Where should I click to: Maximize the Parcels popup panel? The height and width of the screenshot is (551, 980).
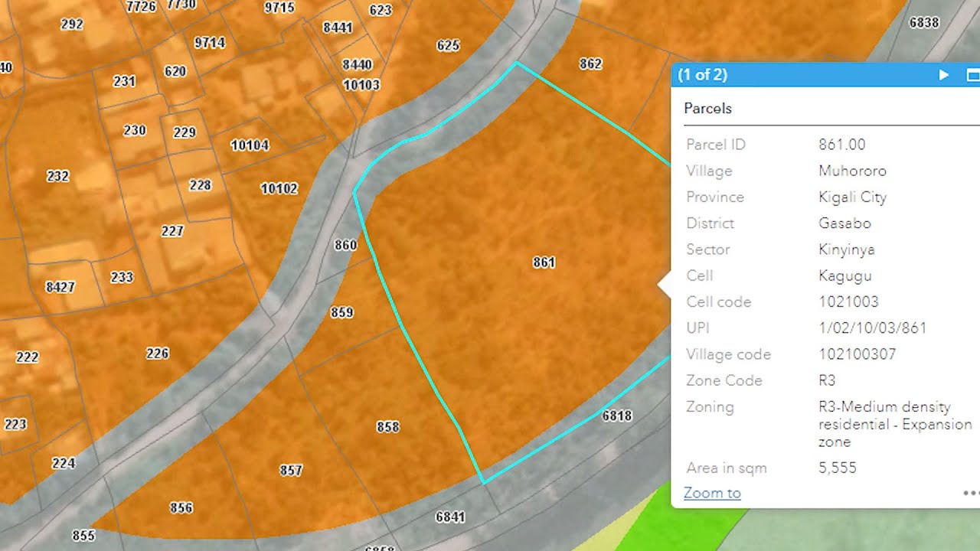[x=973, y=75]
